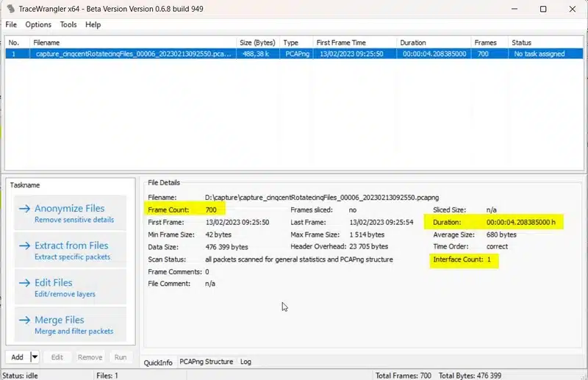
Task: Click the Max Frame Size value 1 514 bytes
Action: click(367, 234)
